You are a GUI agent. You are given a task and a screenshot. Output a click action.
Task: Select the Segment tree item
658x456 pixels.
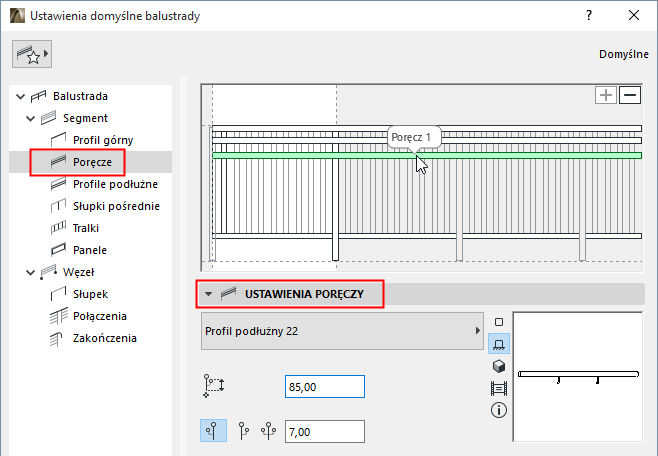click(x=85, y=118)
